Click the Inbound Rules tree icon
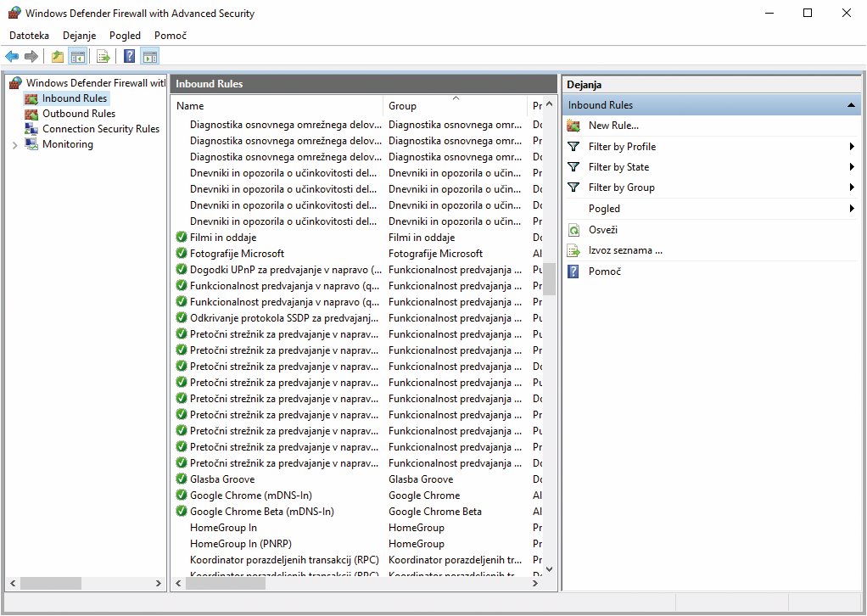Screen dimensions: 867x616 tap(31, 99)
